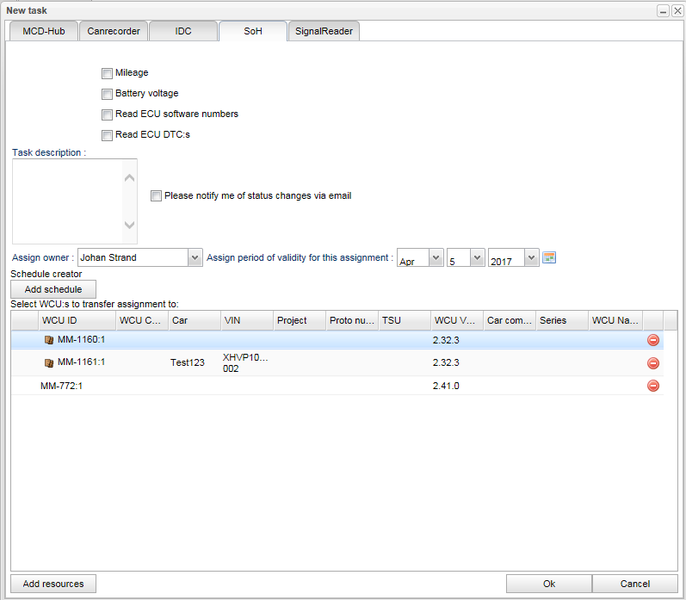This screenshot has height=600, width=686.
Task: Switch to the MCD-Hub tab
Action: [43, 31]
